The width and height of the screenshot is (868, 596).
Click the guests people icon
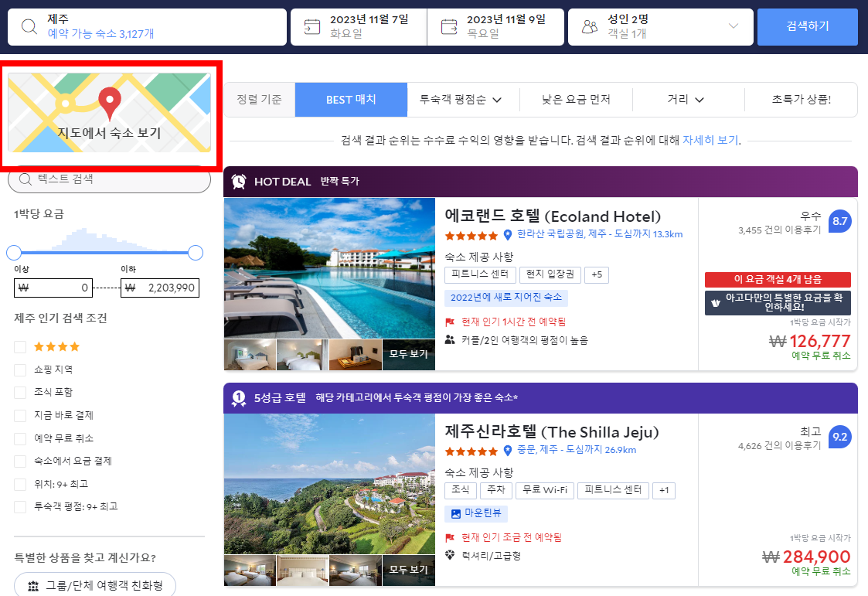tap(590, 26)
